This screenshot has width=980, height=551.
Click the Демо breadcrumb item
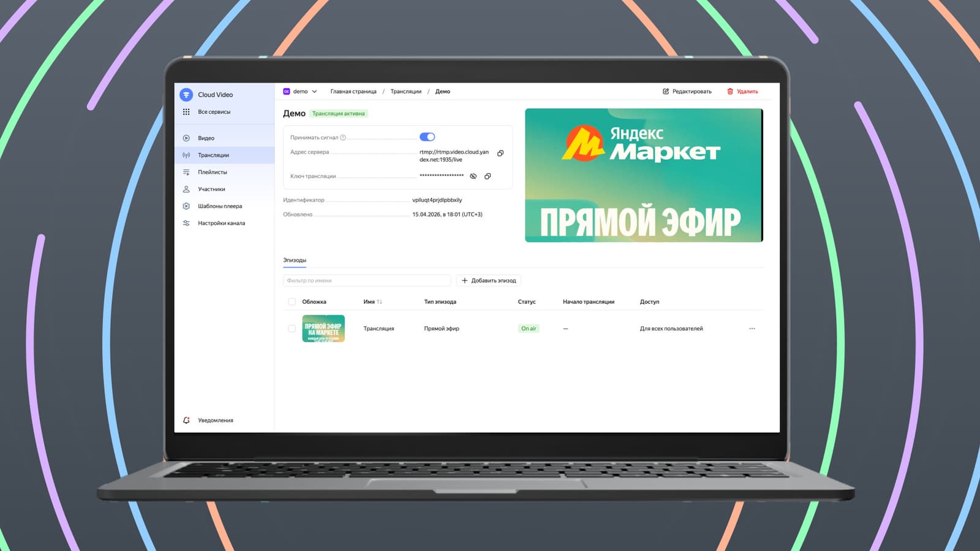point(443,92)
